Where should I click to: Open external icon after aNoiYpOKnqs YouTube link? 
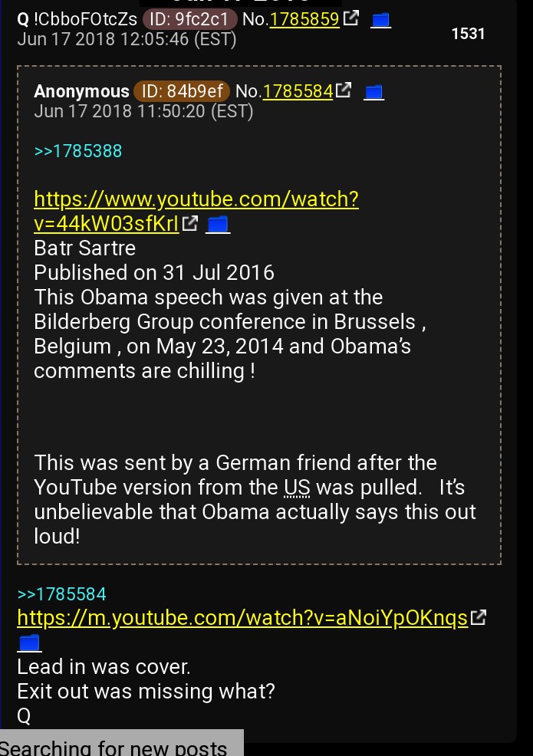point(478,617)
